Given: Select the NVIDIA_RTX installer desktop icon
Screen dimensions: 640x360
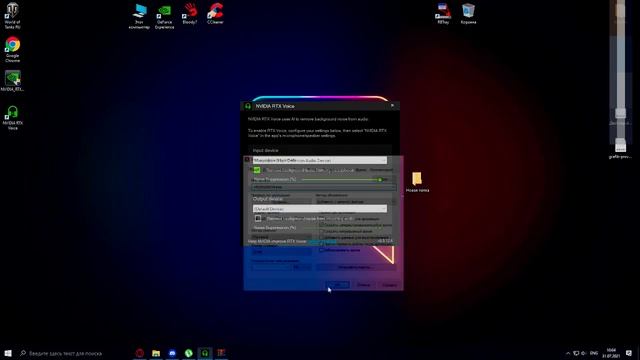Looking at the screenshot, I should point(12,80).
